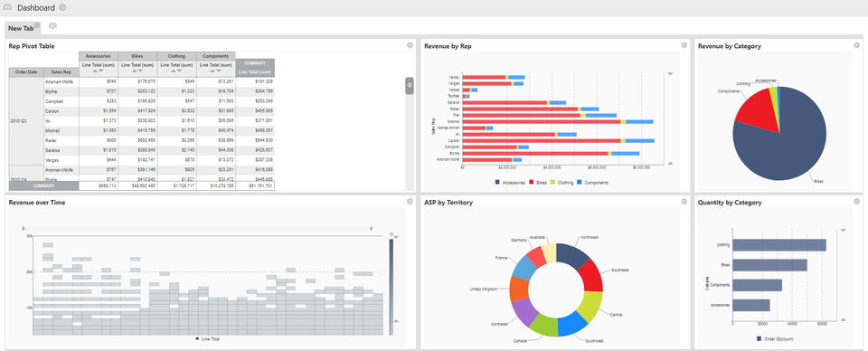Select the Southeast segment in ASP donut chart
The width and height of the screenshot is (868, 351).
591,275
